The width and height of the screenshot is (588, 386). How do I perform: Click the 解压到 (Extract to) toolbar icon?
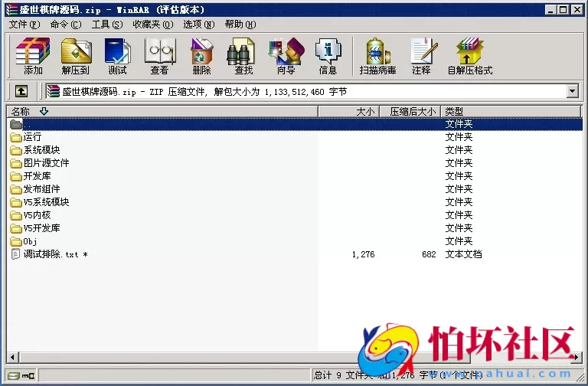coord(76,56)
